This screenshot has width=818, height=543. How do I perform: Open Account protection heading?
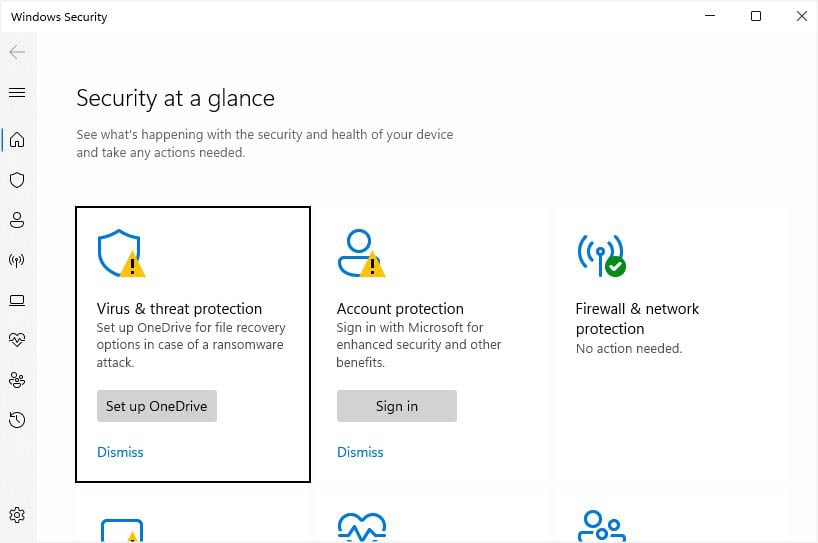tap(400, 309)
